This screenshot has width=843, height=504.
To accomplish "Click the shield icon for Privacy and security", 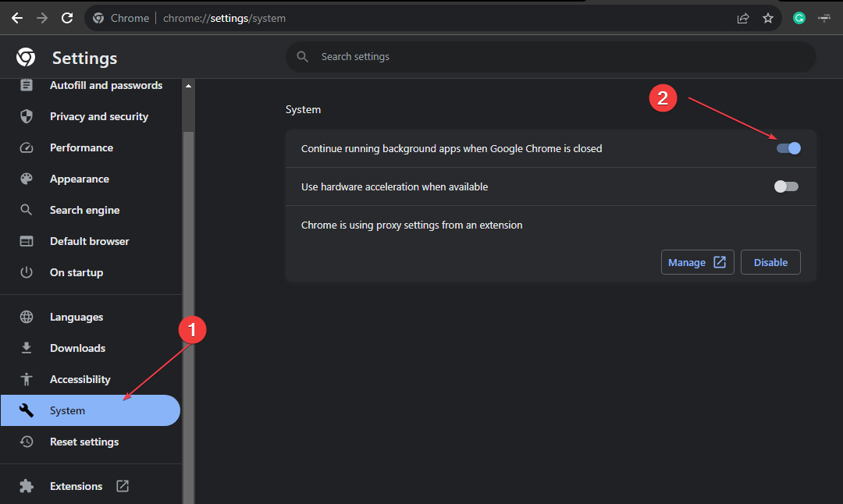I will pyautogui.click(x=27, y=116).
